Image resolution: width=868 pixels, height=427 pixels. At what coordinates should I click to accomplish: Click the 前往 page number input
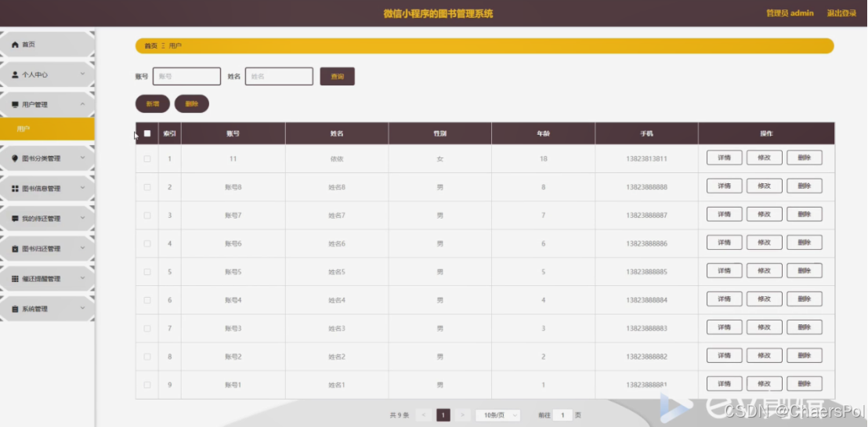click(x=562, y=415)
